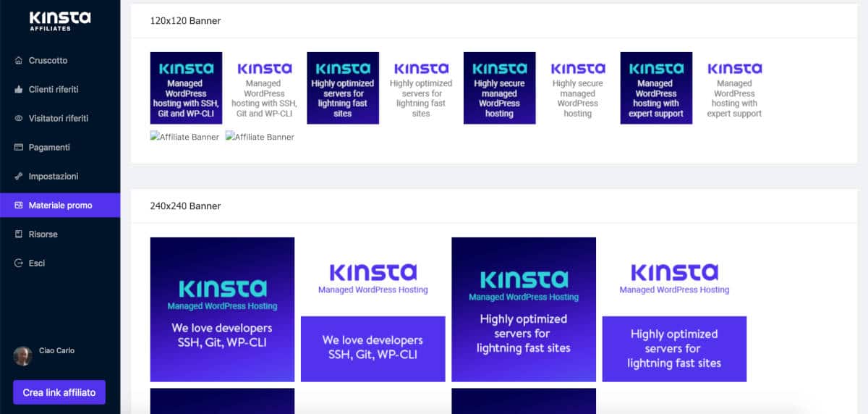Click the thumbs-up icon for Clienti riferiti
The image size is (868, 414).
pos(19,90)
